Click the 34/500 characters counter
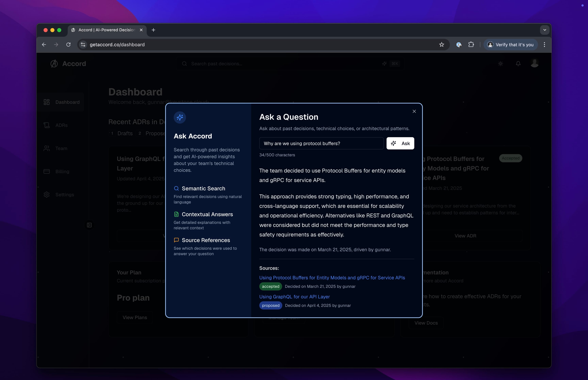 (x=277, y=155)
